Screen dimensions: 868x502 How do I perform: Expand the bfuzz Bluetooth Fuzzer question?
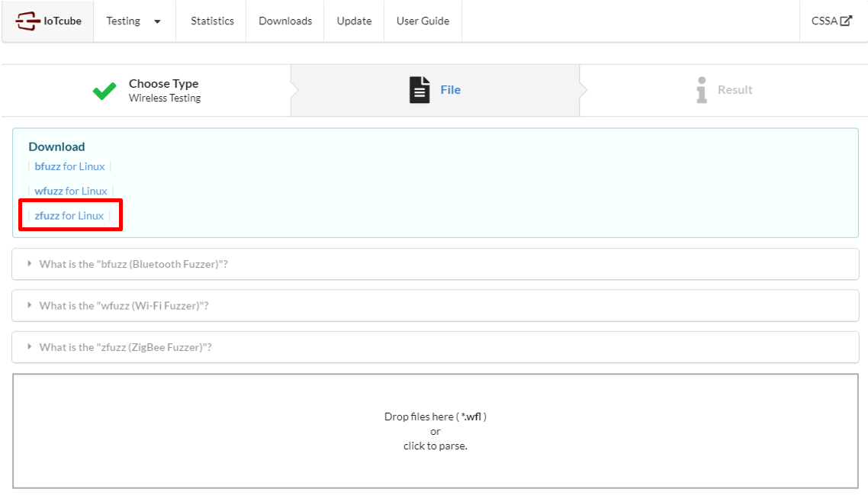coord(133,264)
